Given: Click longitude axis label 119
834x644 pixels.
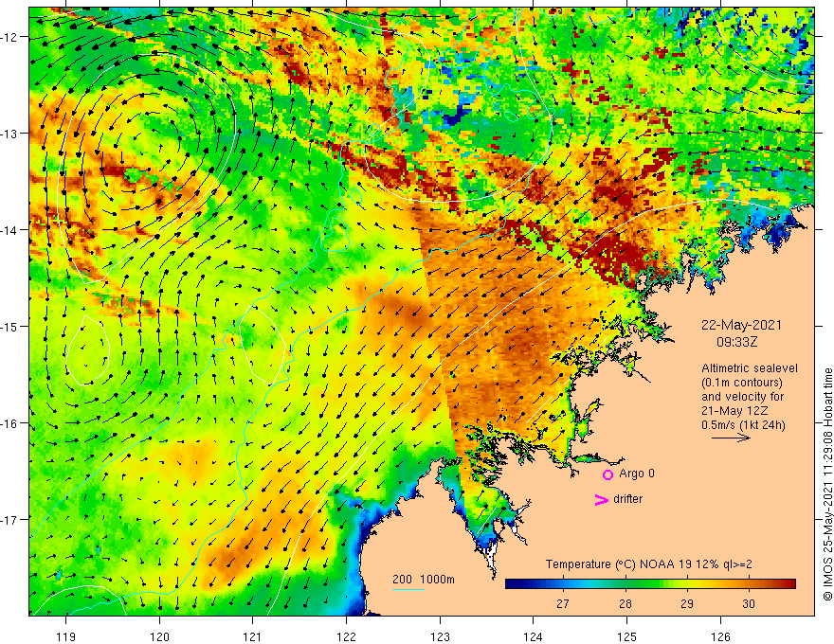Looking at the screenshot, I should 66,636.
